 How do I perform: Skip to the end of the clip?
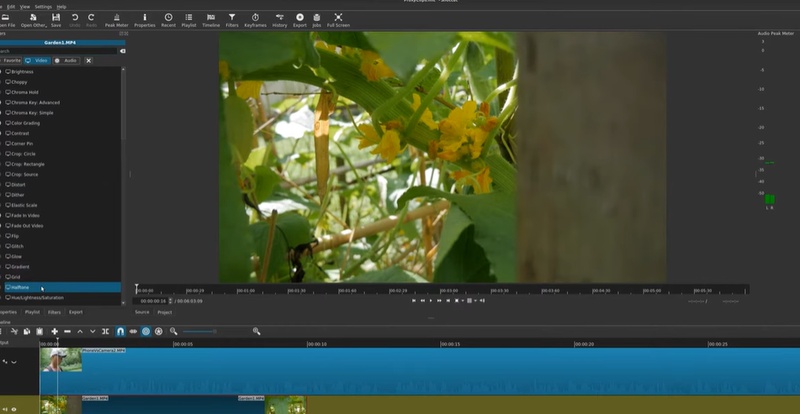coord(448,301)
